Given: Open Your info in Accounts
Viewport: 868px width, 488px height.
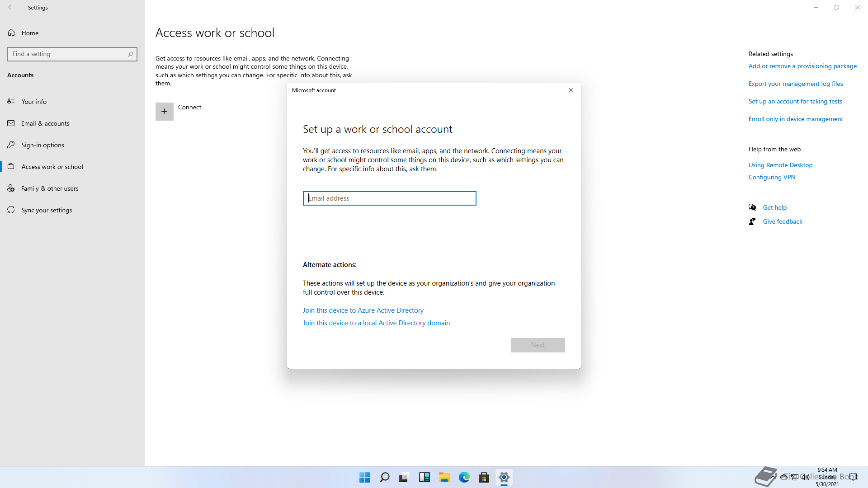Looking at the screenshot, I should click(x=72, y=102).
